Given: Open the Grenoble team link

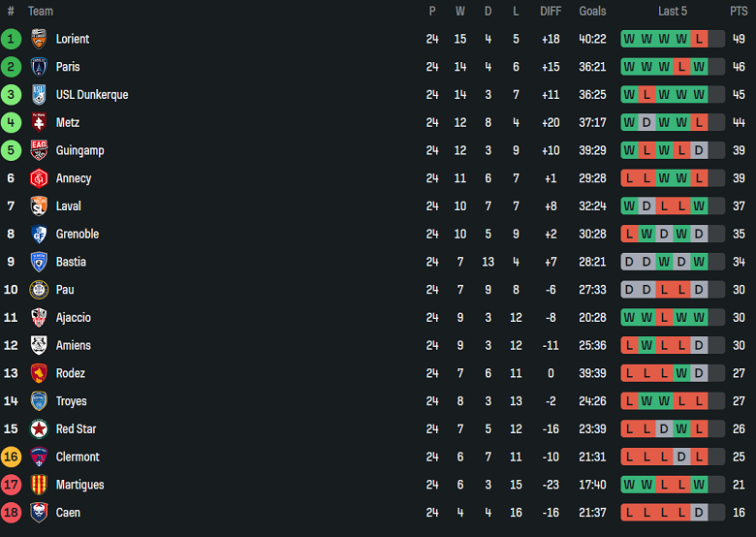Looking at the screenshot, I should (78, 235).
